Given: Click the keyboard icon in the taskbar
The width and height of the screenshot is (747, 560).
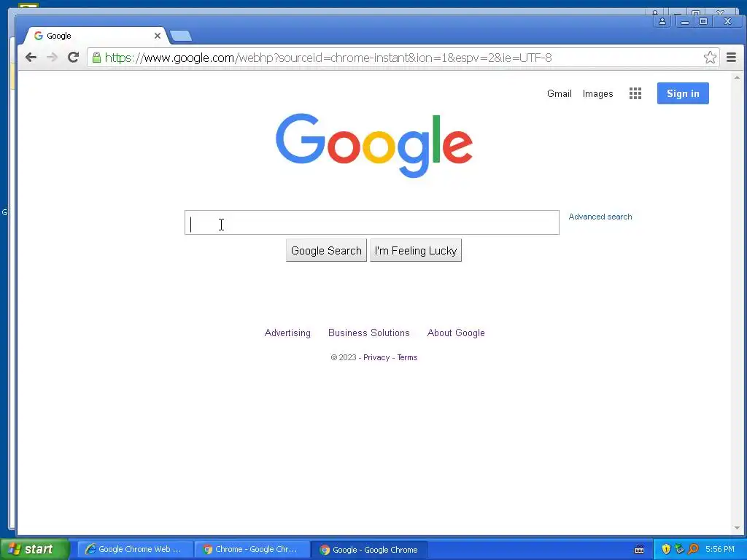Looking at the screenshot, I should click(x=639, y=550).
